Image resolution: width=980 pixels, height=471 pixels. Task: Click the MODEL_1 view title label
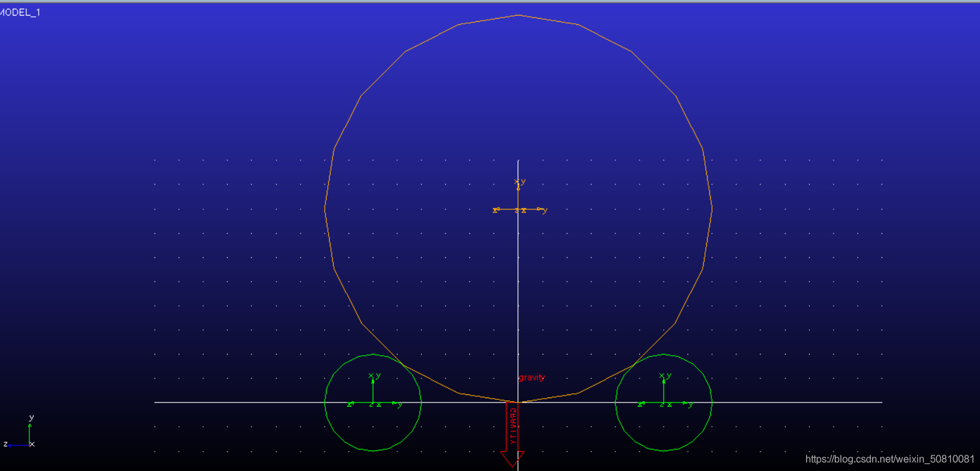pyautogui.click(x=20, y=12)
